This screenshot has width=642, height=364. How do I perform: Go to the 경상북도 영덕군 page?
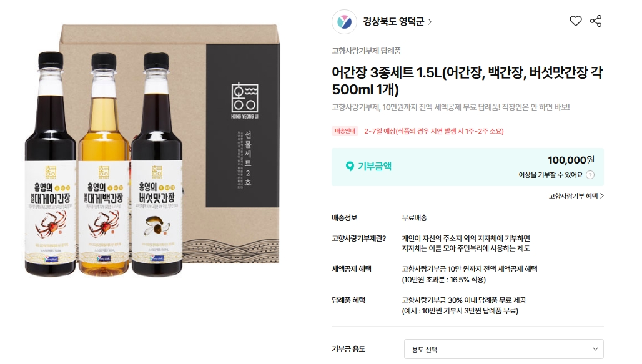(x=393, y=22)
